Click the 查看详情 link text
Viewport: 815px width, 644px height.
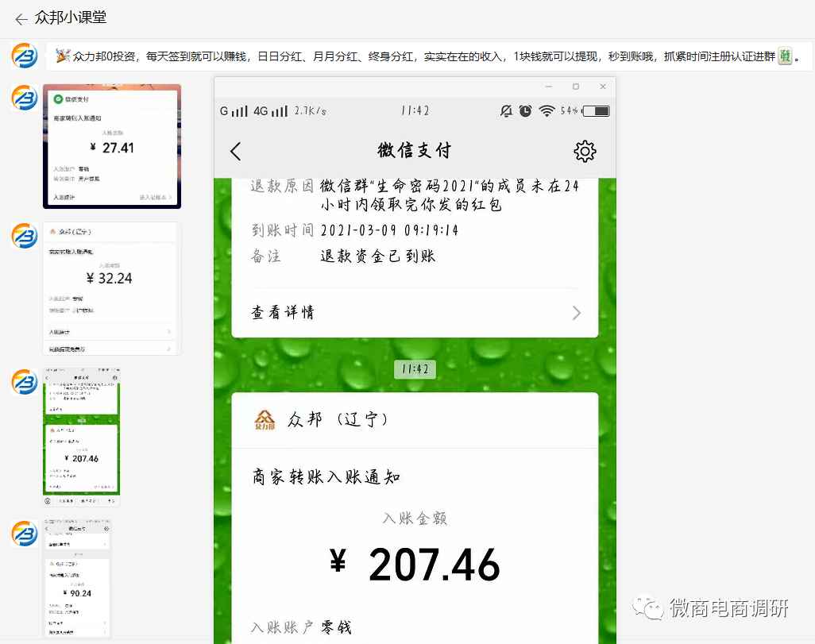tap(283, 313)
